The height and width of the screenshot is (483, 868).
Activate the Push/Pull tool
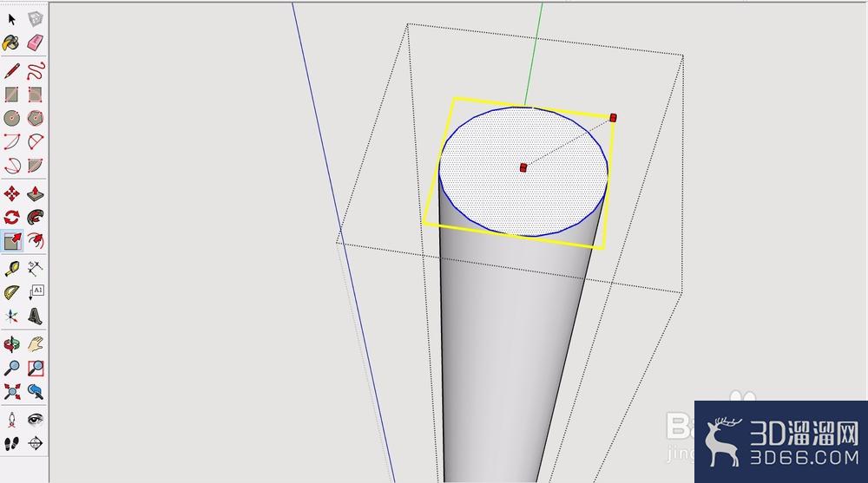point(36,193)
